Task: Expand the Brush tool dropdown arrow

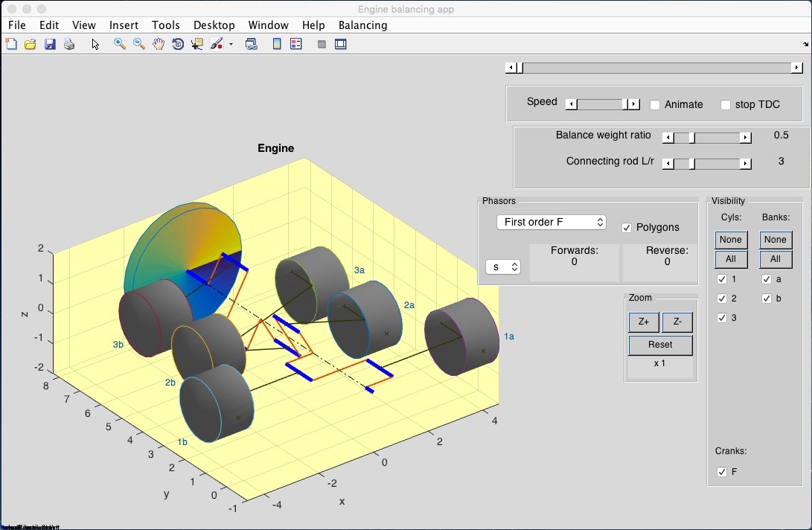Action: coord(231,45)
